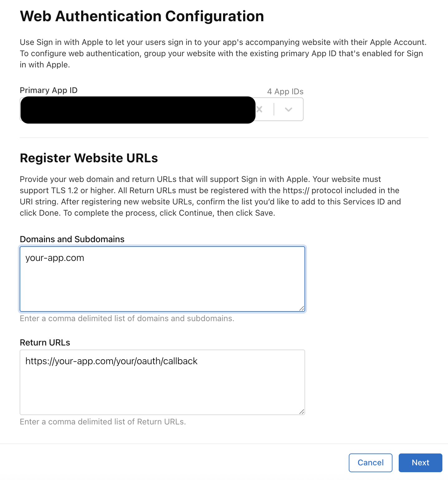This screenshot has height=480, width=448.
Task: Click the chevron icon in App ID selector
Action: click(288, 109)
